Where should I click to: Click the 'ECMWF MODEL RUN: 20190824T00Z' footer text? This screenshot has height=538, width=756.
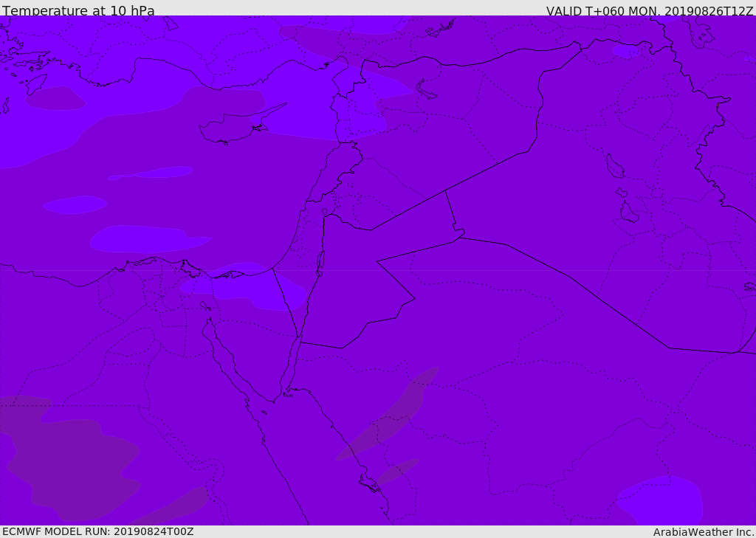[98, 531]
